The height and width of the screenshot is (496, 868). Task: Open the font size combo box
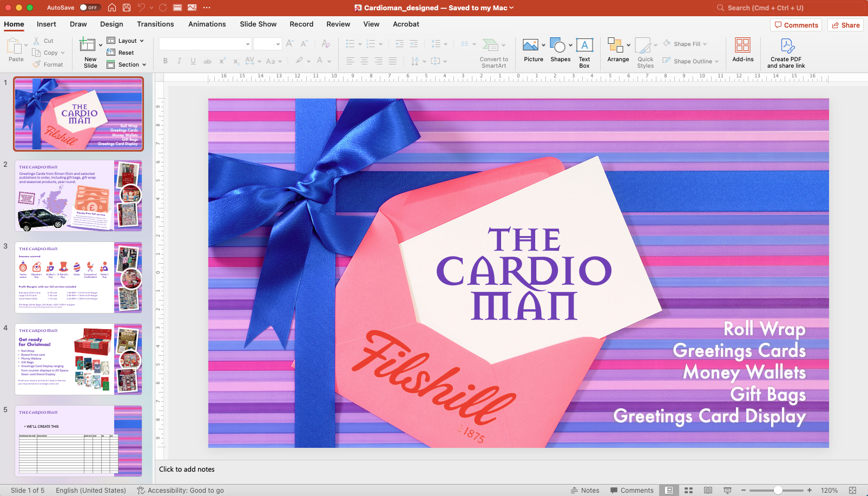267,44
